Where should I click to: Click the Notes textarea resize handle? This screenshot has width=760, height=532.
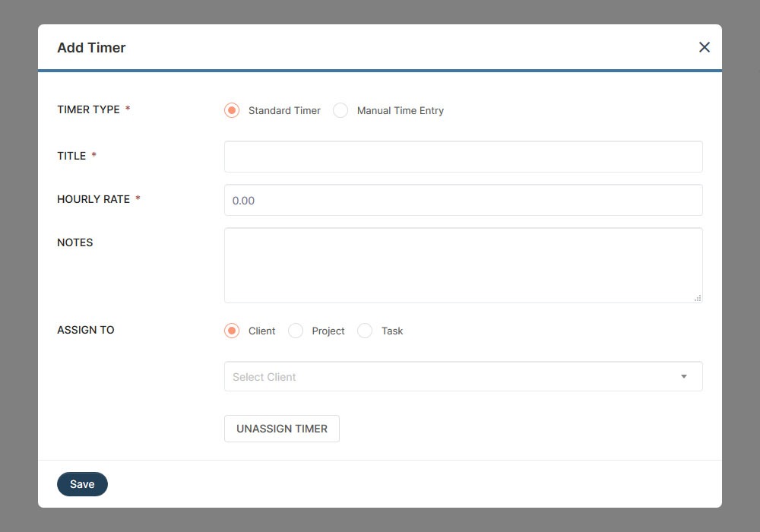(x=698, y=298)
